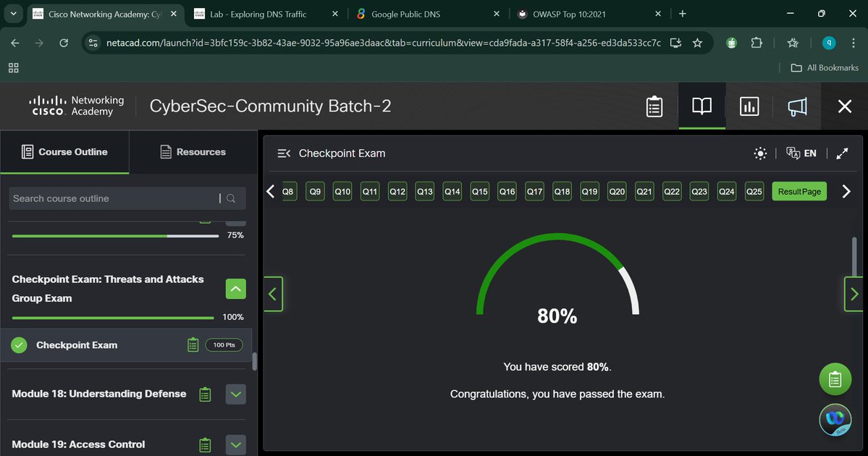Close the course viewer with X icon
Viewport: 868px width, 456px height.
[x=845, y=106]
